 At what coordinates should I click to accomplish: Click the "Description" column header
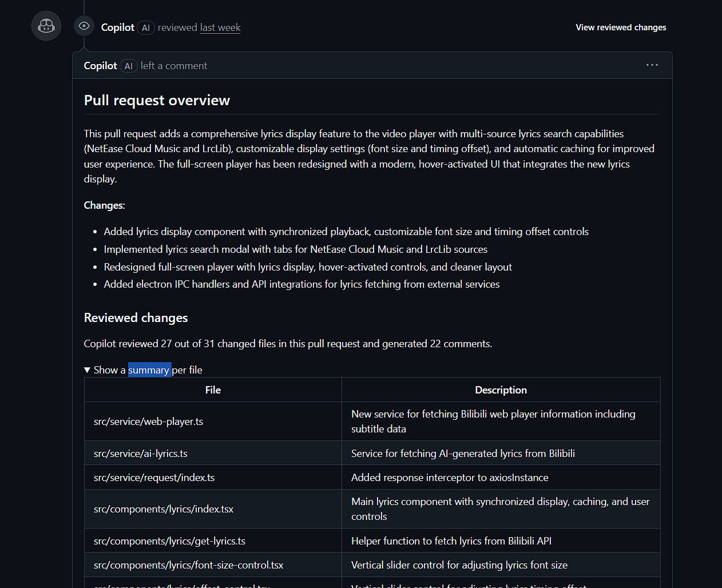[x=501, y=390]
